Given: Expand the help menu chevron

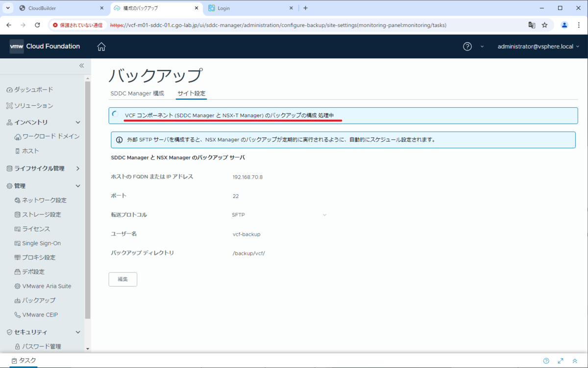Looking at the screenshot, I should tap(482, 46).
